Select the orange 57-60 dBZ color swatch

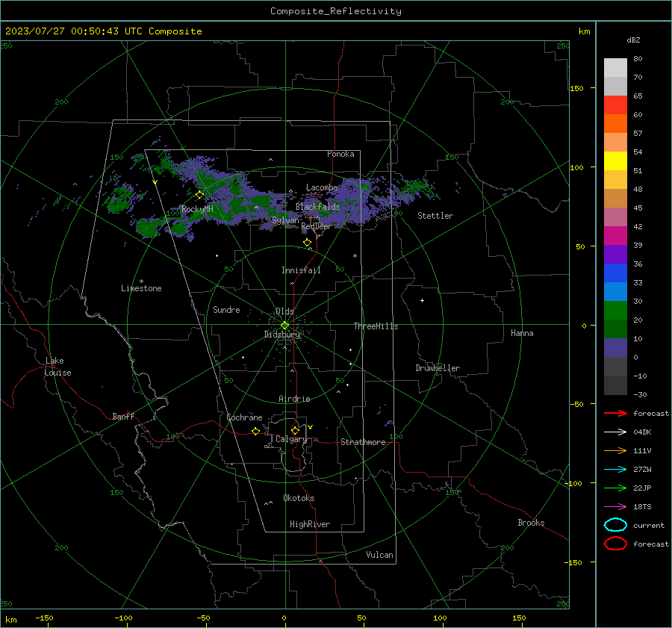coord(615,124)
